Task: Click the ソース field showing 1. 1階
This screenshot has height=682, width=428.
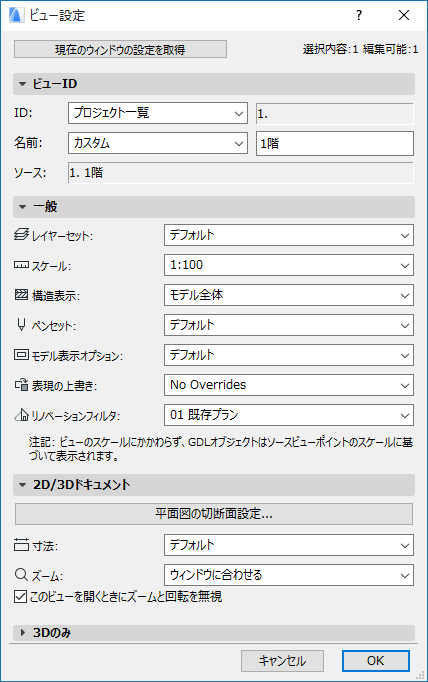Action: (241, 173)
